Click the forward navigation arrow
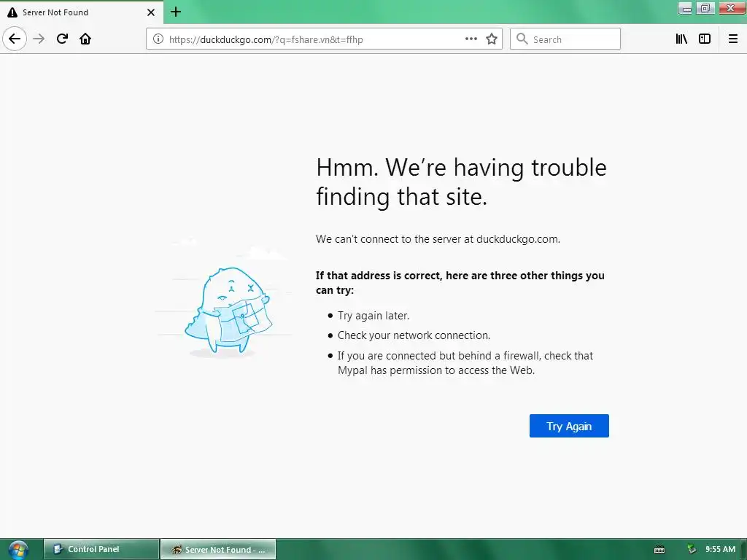 pos(39,39)
